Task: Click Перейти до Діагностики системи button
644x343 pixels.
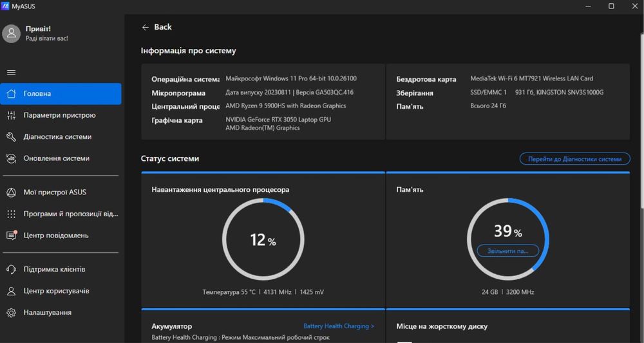Action: click(x=574, y=159)
